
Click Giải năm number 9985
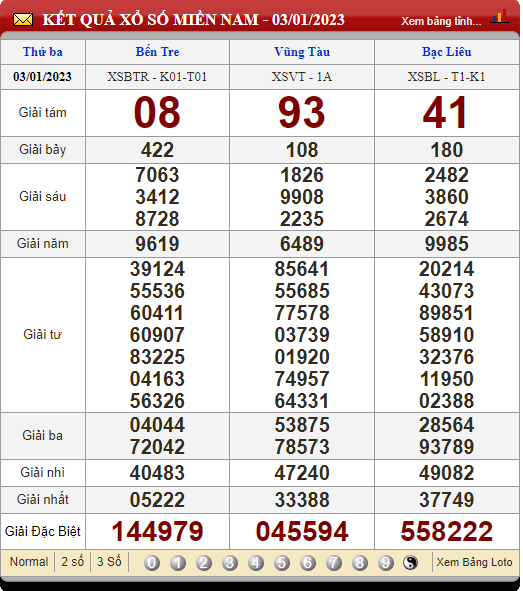point(447,244)
